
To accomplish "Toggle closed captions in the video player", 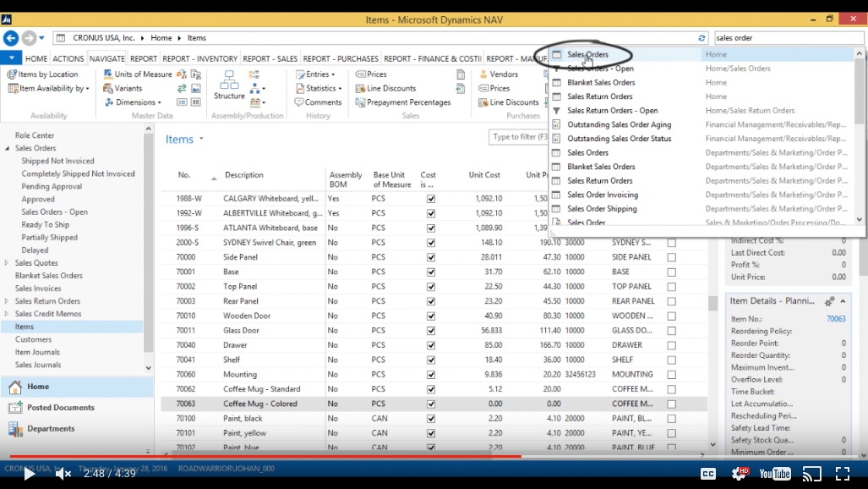I will point(708,474).
